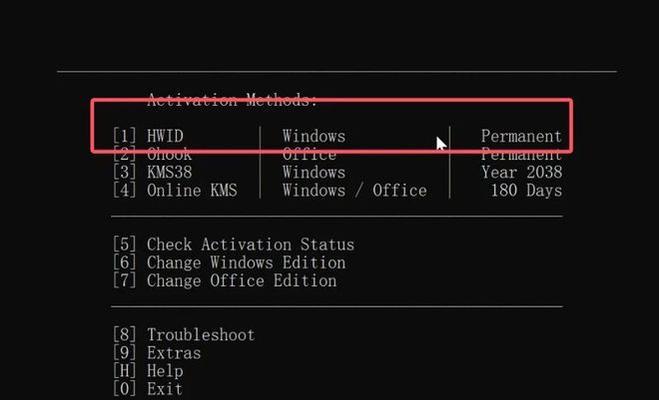Click the Windows label in HWID row
Screen dimensions: 659x400
[314, 136]
